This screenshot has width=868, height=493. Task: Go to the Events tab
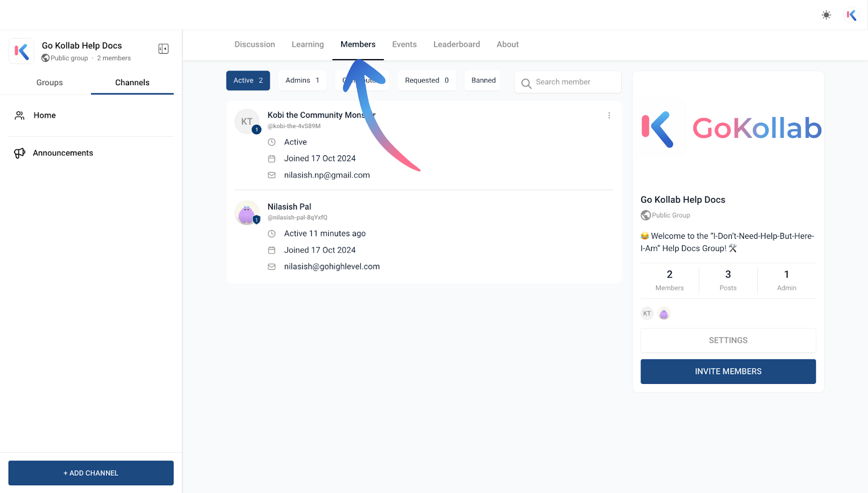[405, 45]
